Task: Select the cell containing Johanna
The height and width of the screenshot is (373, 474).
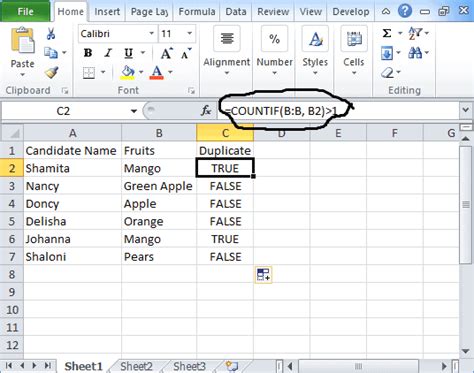Action: [73, 239]
